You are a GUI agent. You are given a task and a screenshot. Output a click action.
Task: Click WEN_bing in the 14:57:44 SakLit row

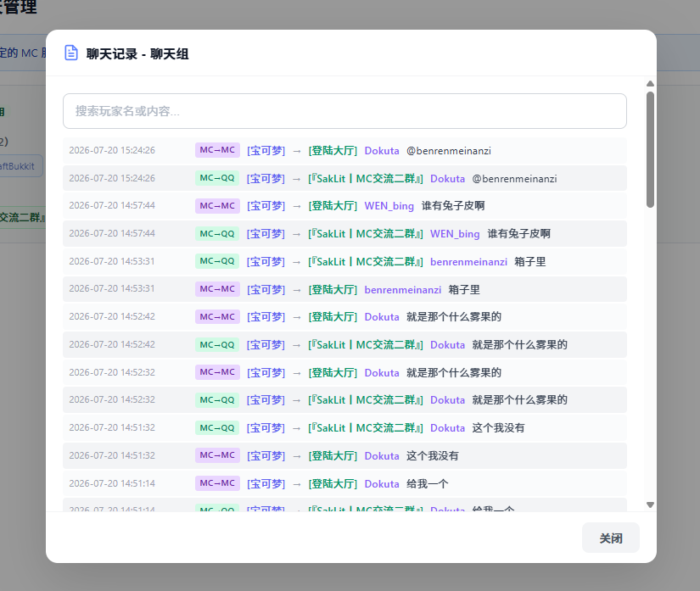pyautogui.click(x=455, y=234)
